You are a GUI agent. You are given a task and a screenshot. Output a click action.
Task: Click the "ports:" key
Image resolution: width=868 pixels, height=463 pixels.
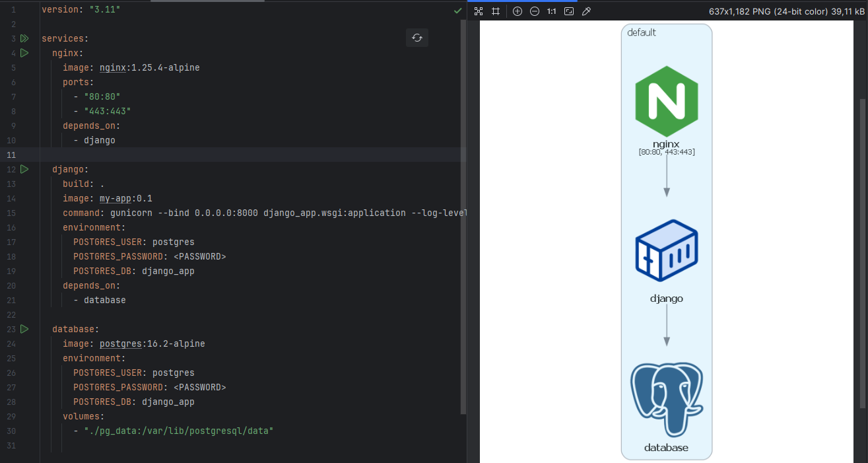click(x=79, y=82)
